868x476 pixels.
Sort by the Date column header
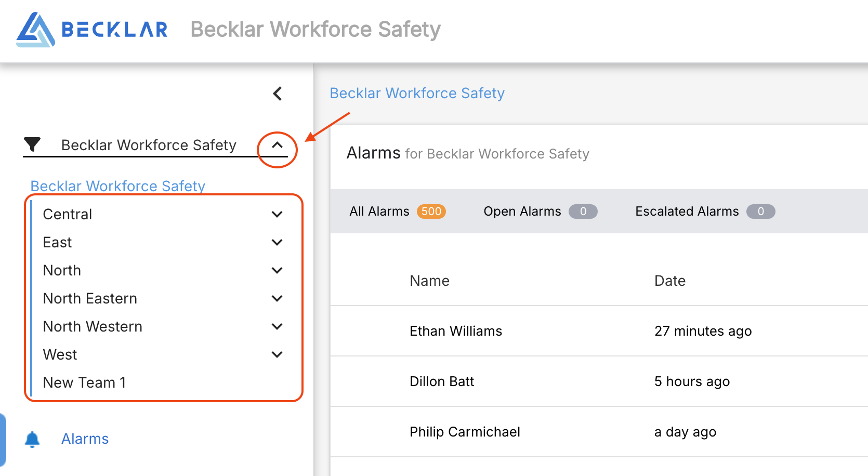(669, 281)
